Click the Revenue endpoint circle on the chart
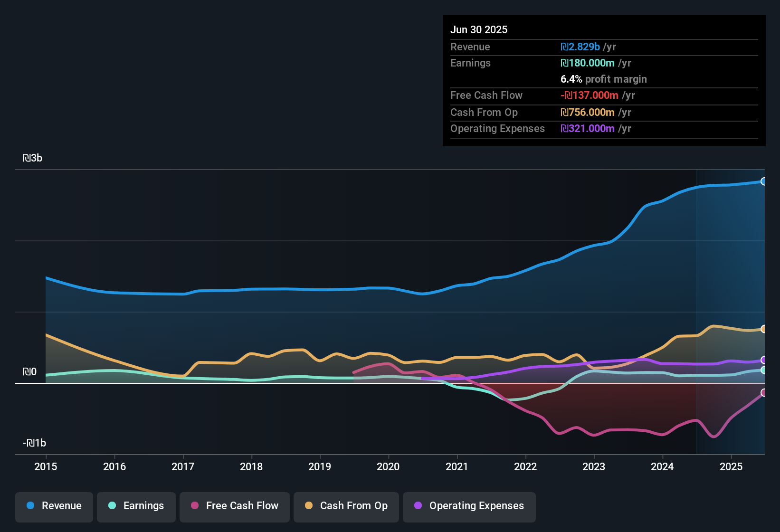Screen dimensions: 780x532 point(764,181)
